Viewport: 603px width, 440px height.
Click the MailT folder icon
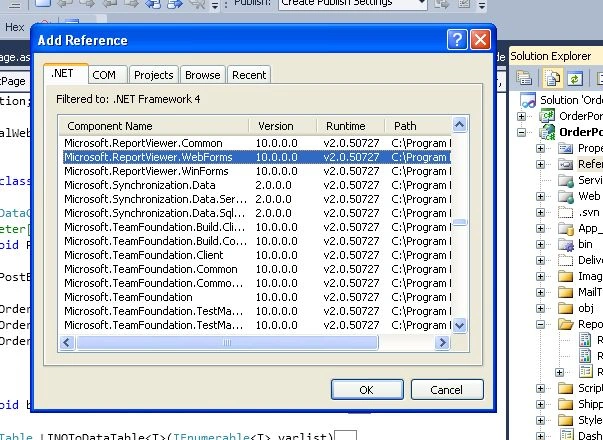point(566,292)
